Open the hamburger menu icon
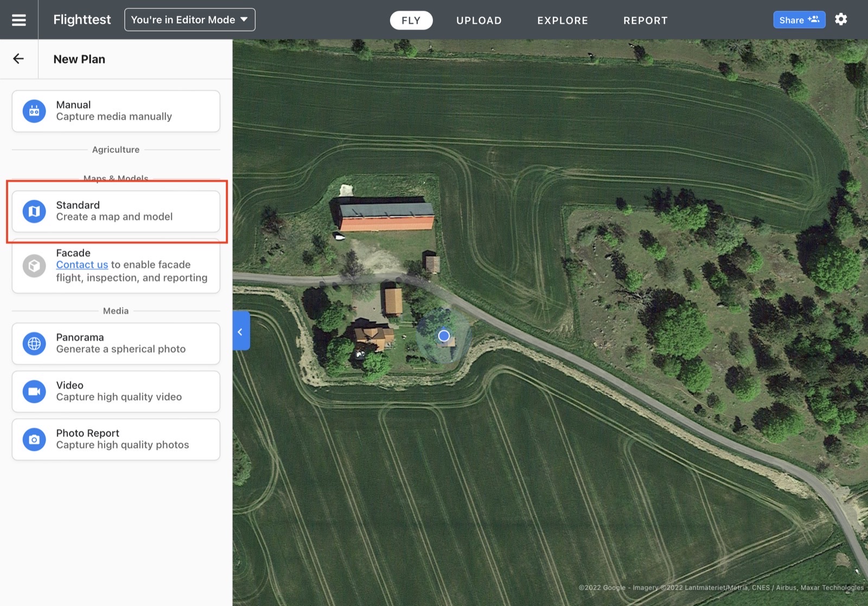The image size is (868, 606). tap(19, 20)
